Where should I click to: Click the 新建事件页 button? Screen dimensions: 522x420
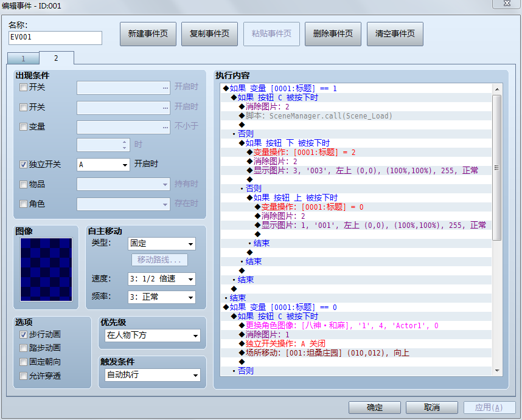pyautogui.click(x=148, y=34)
